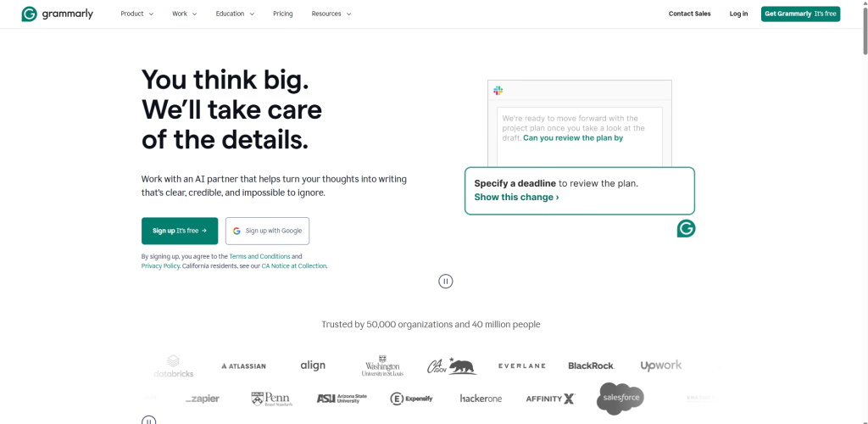Click the You think big headline
Screen dimensions: 868x424
coord(231,109)
